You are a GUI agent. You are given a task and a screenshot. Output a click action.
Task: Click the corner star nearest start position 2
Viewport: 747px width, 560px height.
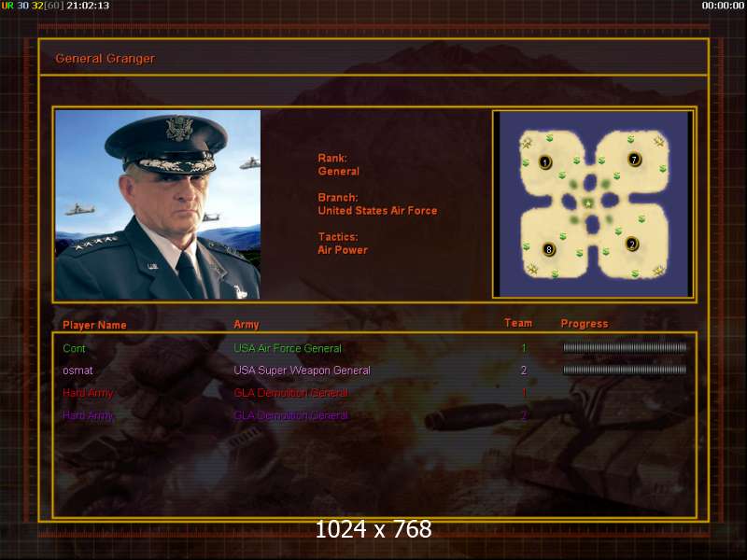pos(659,271)
